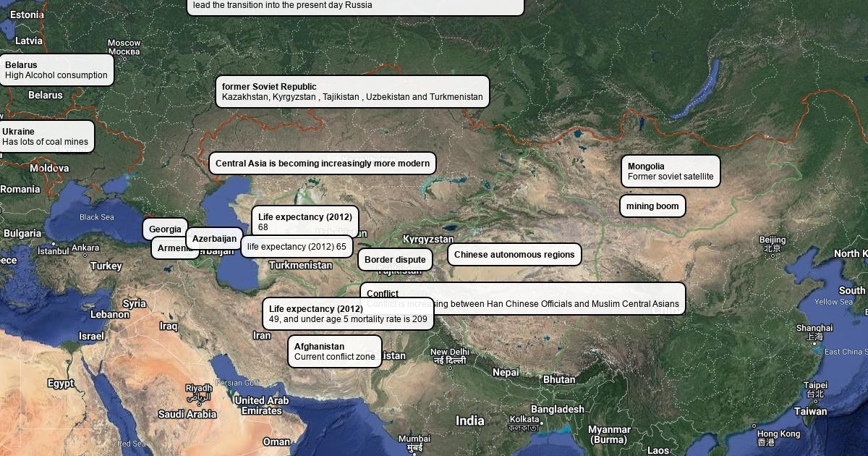Open the life expectancy 49 mortality label
The height and width of the screenshot is (456, 868).
[348, 314]
